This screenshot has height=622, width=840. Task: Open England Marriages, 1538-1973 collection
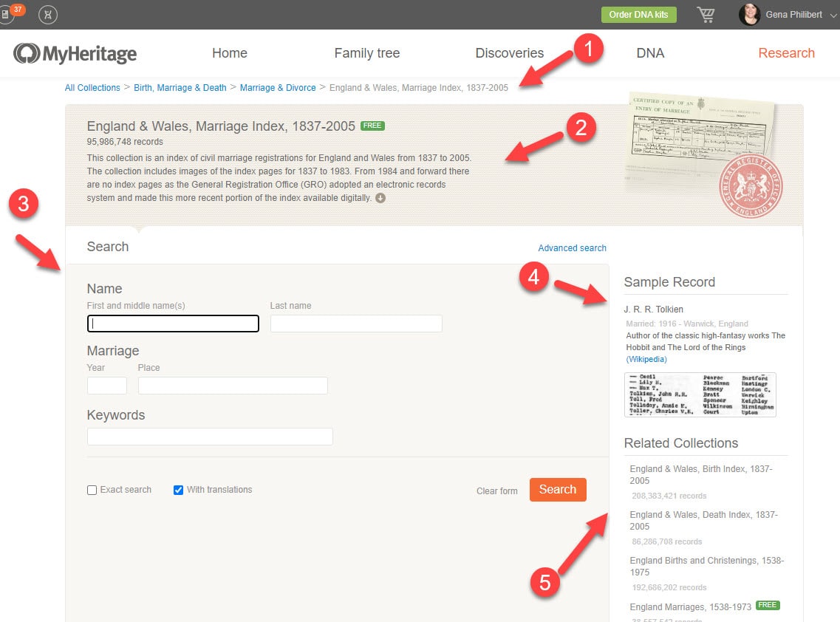691,607
